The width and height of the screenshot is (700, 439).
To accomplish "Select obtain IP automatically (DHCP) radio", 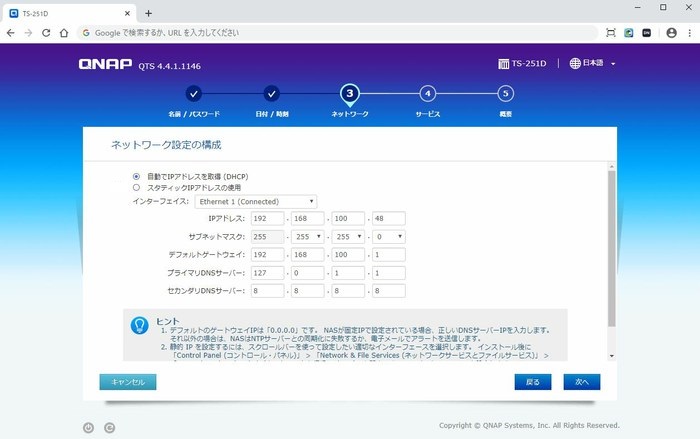I will click(136, 176).
